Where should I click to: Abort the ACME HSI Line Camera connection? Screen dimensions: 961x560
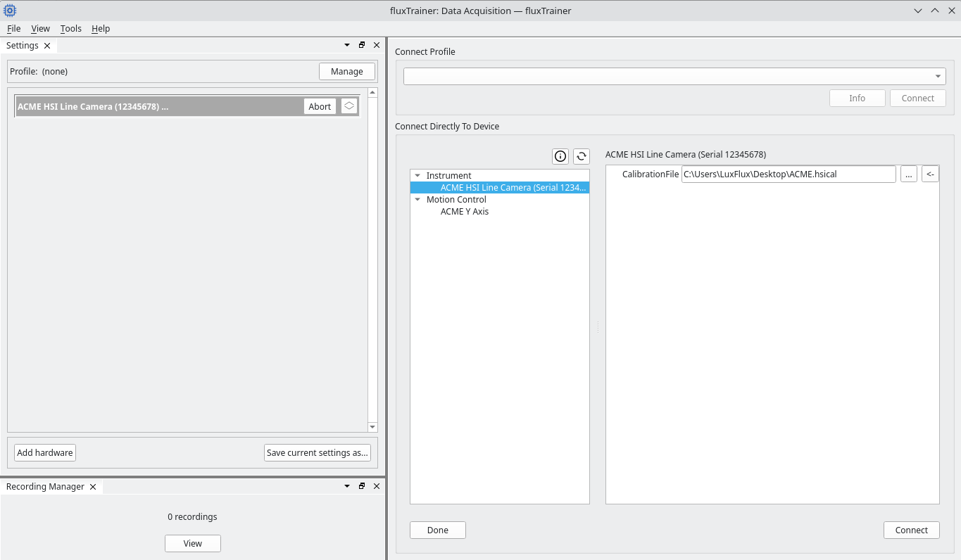click(320, 106)
